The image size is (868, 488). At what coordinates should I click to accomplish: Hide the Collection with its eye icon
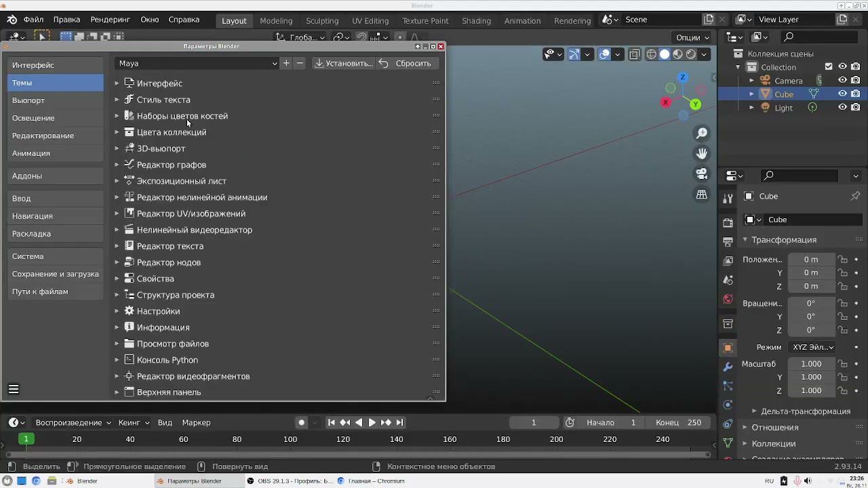point(842,66)
